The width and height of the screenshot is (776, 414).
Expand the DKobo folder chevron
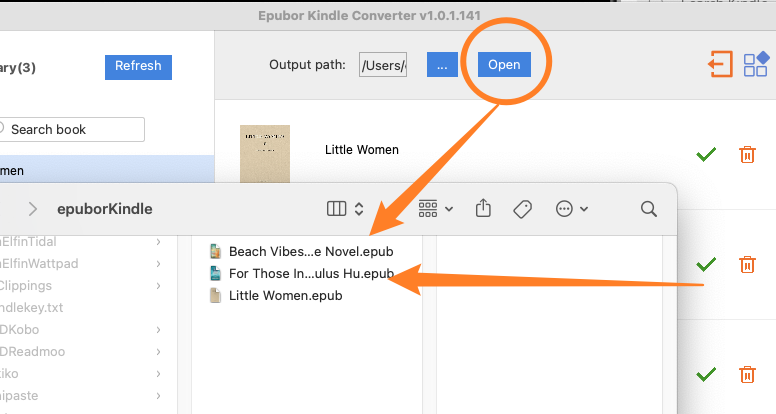click(158, 329)
